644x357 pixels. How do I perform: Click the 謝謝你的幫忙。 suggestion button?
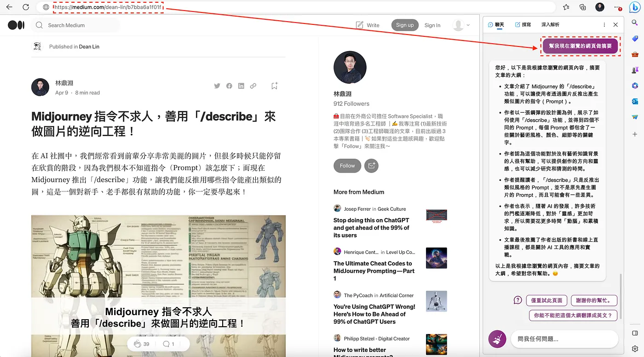coord(593,300)
